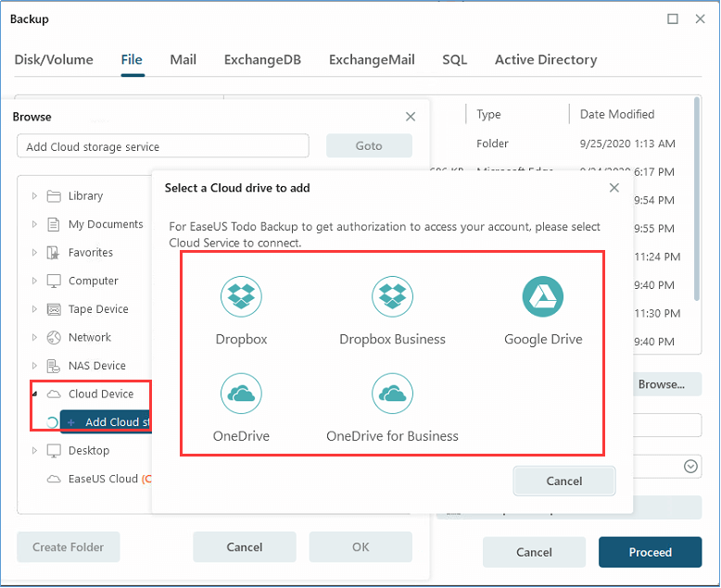Close the Select a Cloud drive dialog
The width and height of the screenshot is (721, 588).
pyautogui.click(x=613, y=188)
